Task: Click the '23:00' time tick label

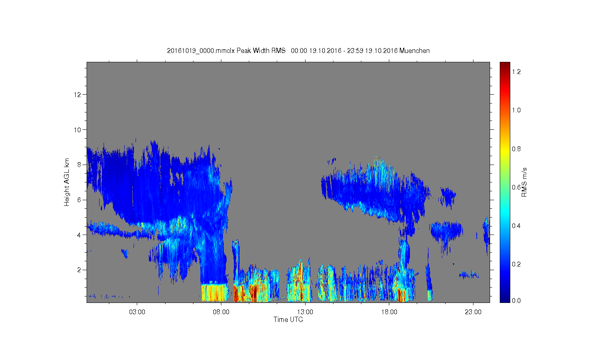Action: point(473,312)
